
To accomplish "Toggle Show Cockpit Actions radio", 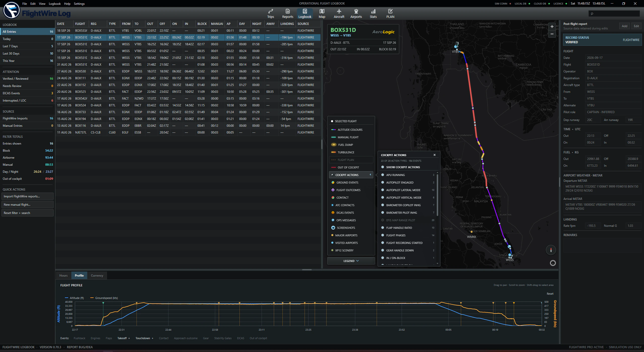I will click(383, 167).
